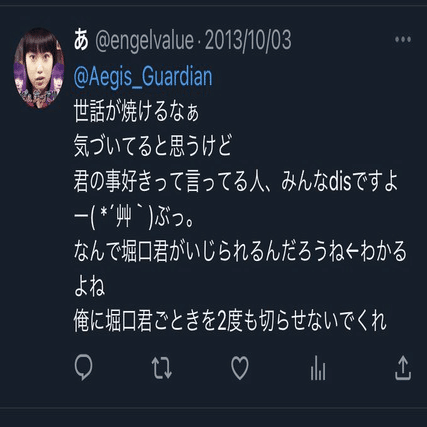Click the kaomoji line ending ぶっ。
The image size is (427, 427).
pyautogui.click(x=134, y=218)
